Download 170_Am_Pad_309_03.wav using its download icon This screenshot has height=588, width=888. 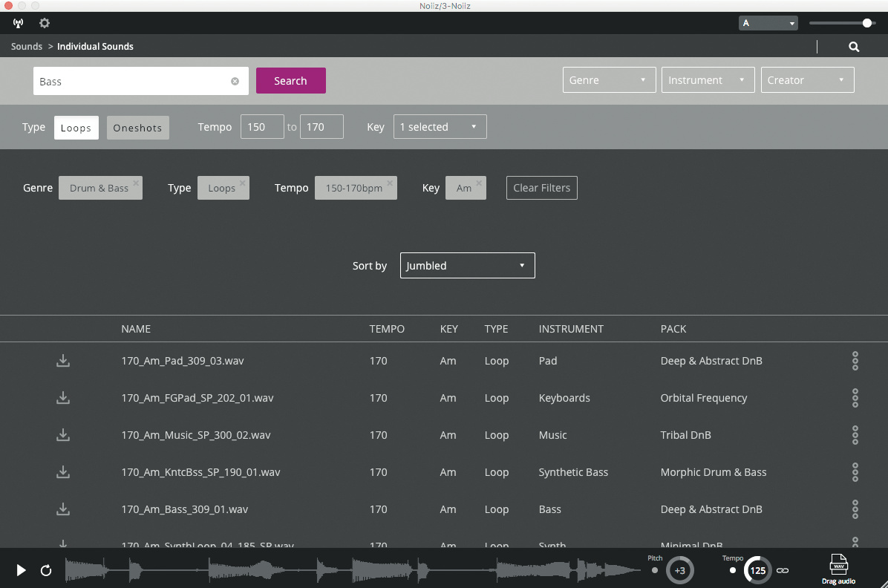[x=63, y=361]
